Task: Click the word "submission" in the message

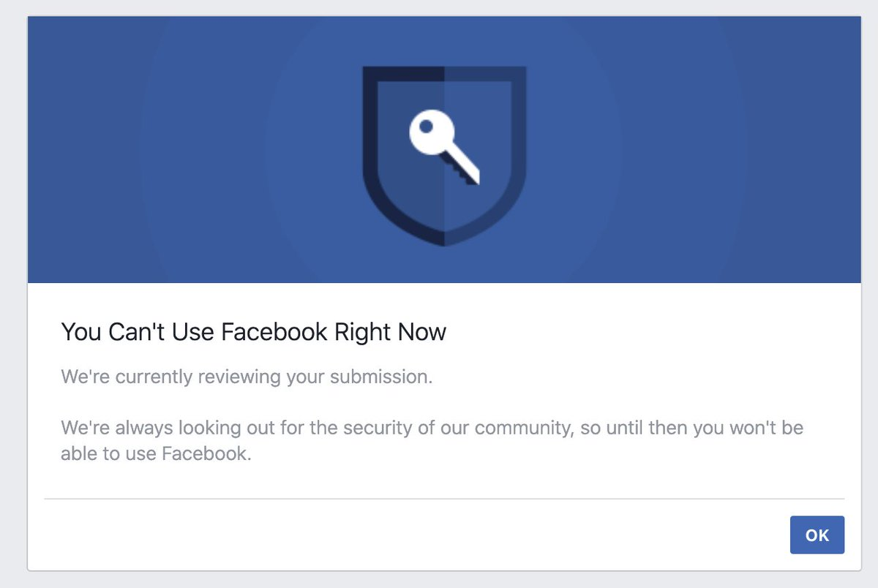Action: click(379, 377)
